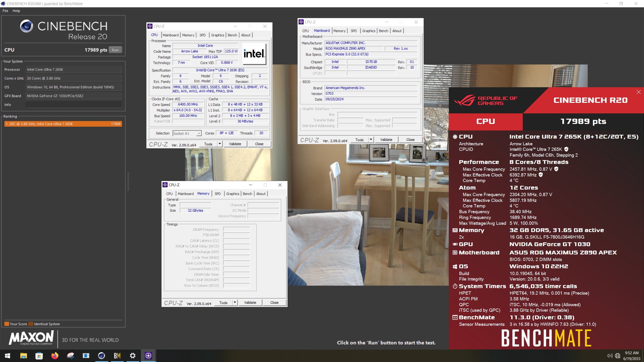Open Graphics tab in Memory CPU-Z window
This screenshot has height=362, width=644.
[x=233, y=194]
